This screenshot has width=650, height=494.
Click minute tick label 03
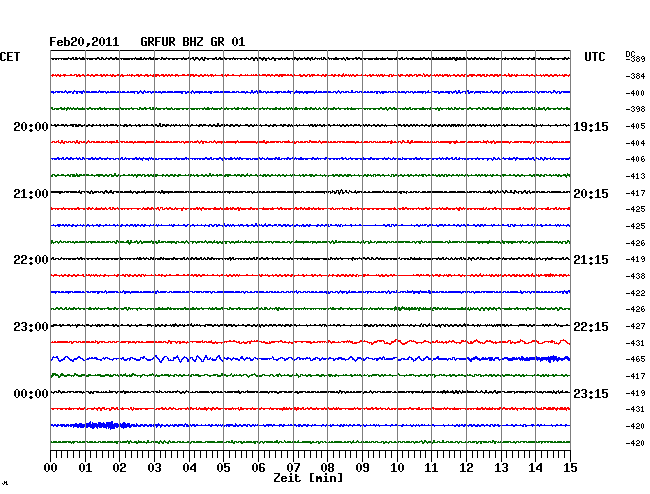point(154,468)
